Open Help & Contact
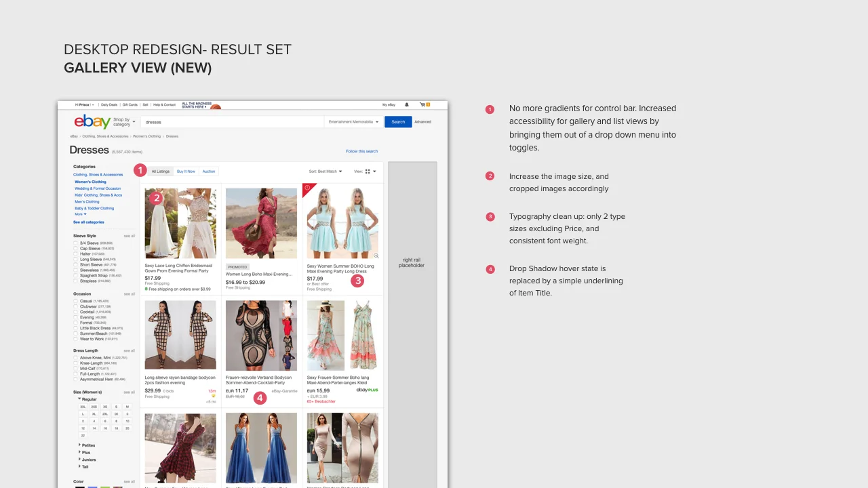The width and height of the screenshot is (868, 488). (164, 104)
